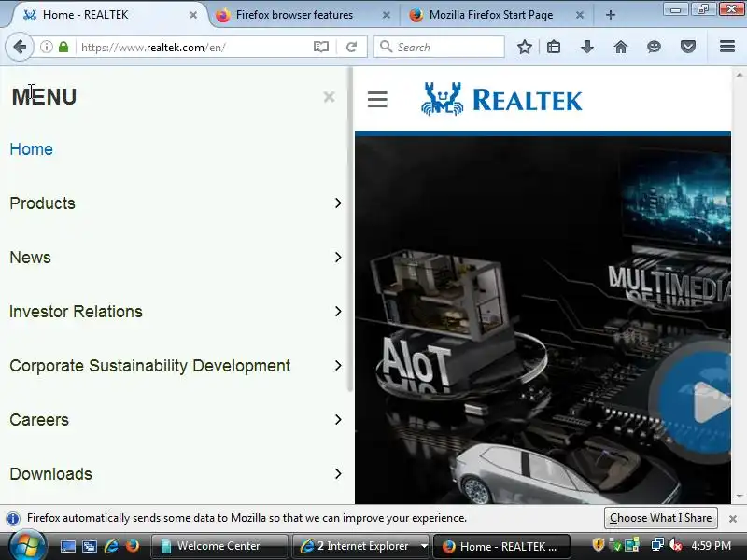Go to Firefox home page icon

(620, 48)
